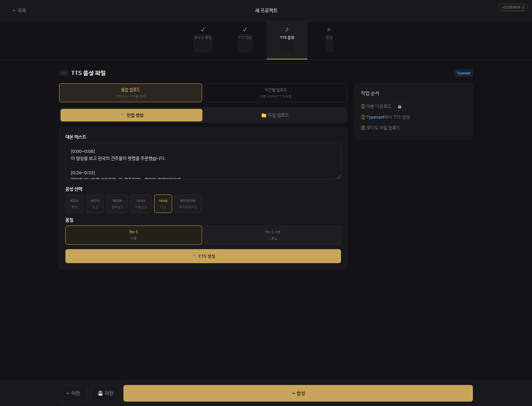
Task: Click the script download icon in 작업 순서
Action: pyautogui.click(x=399, y=107)
